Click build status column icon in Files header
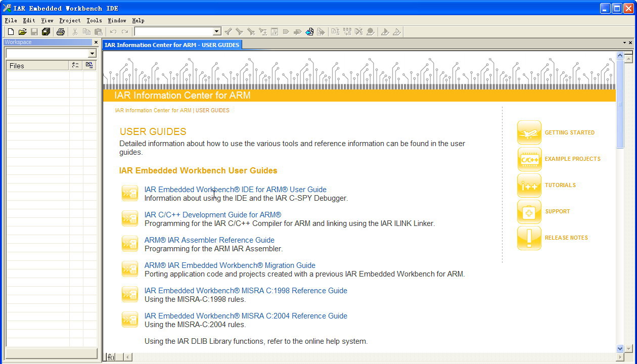Viewport: 637px width, 364px height. pos(89,65)
